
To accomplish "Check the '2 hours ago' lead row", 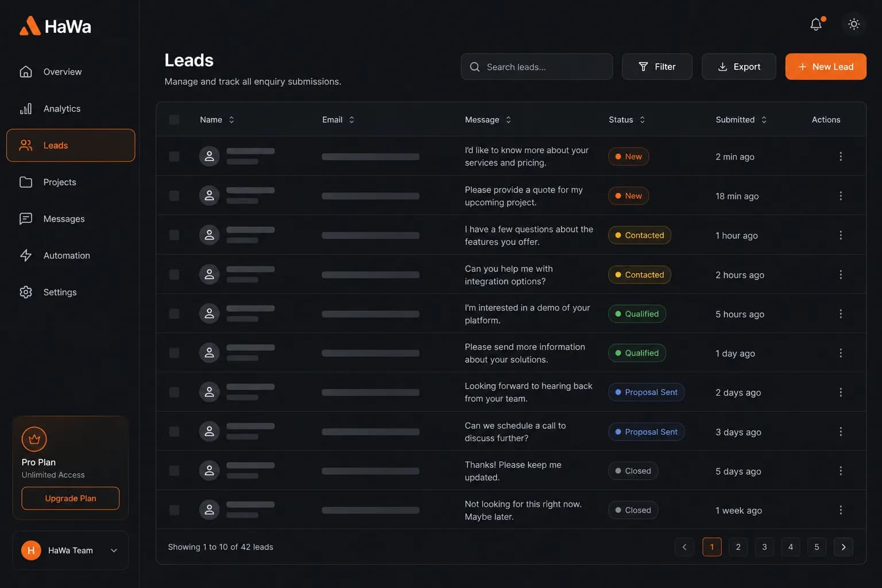I will 174,274.
